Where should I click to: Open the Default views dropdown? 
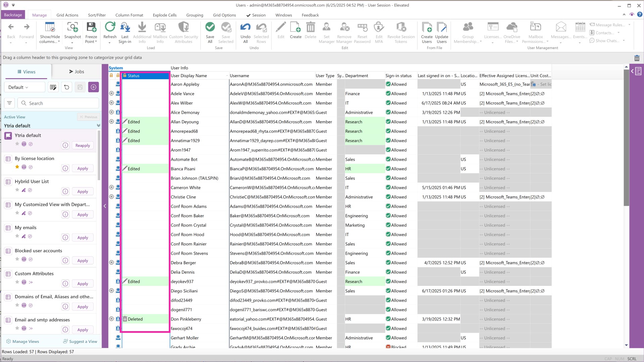pyautogui.click(x=24, y=87)
